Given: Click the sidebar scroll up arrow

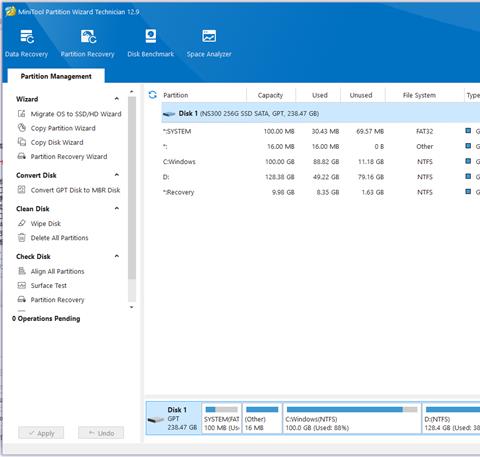Looking at the screenshot, I should point(132,92).
